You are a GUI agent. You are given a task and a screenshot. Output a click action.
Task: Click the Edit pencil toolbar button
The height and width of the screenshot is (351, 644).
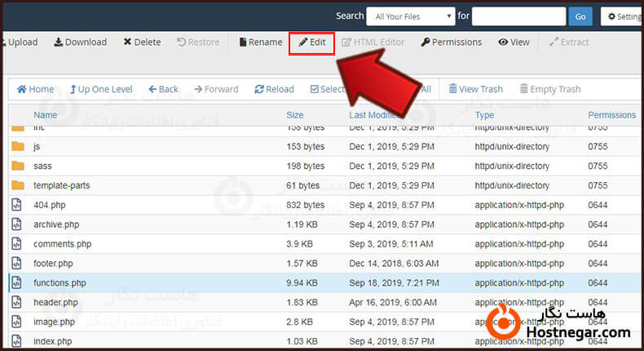(311, 42)
